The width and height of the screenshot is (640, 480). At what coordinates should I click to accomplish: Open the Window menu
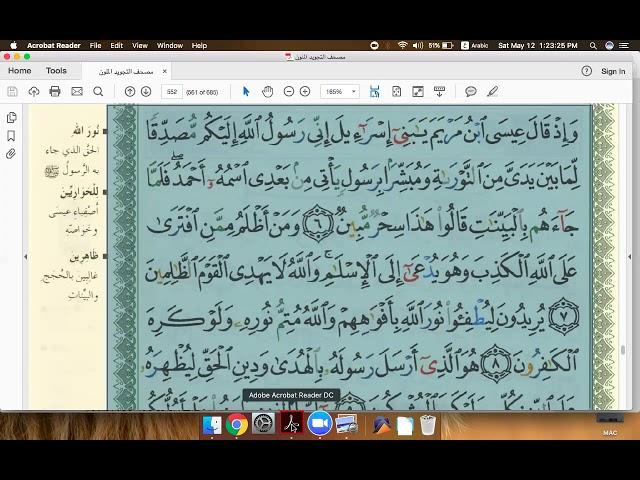click(170, 45)
